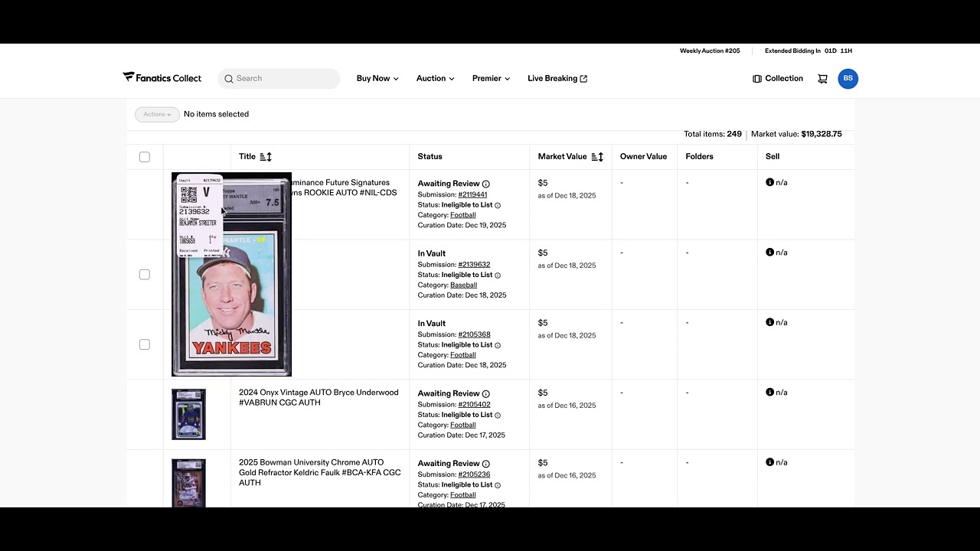Image resolution: width=980 pixels, height=551 pixels.
Task: Click Football category link on Bryce Underwood row
Action: (x=463, y=425)
